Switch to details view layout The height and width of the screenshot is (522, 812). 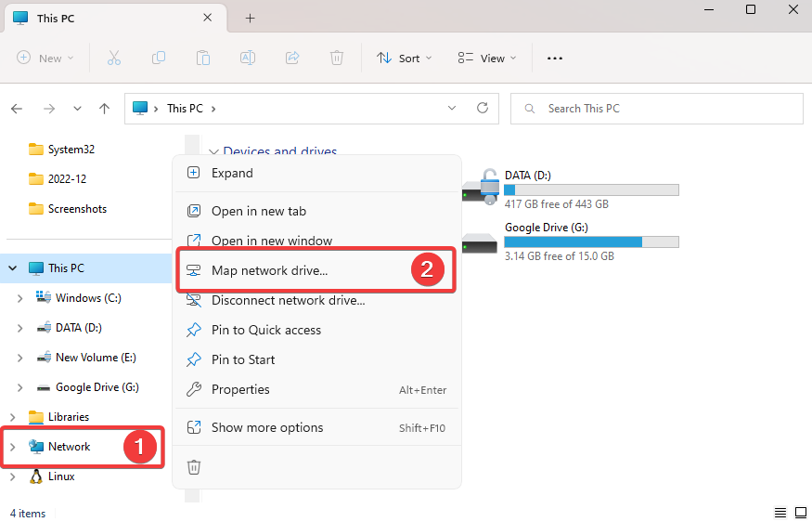pos(780,513)
